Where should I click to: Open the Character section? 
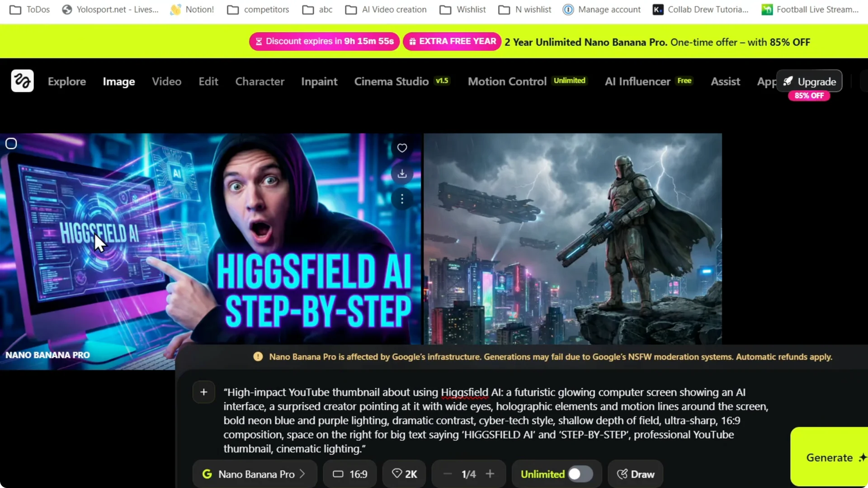(x=260, y=81)
